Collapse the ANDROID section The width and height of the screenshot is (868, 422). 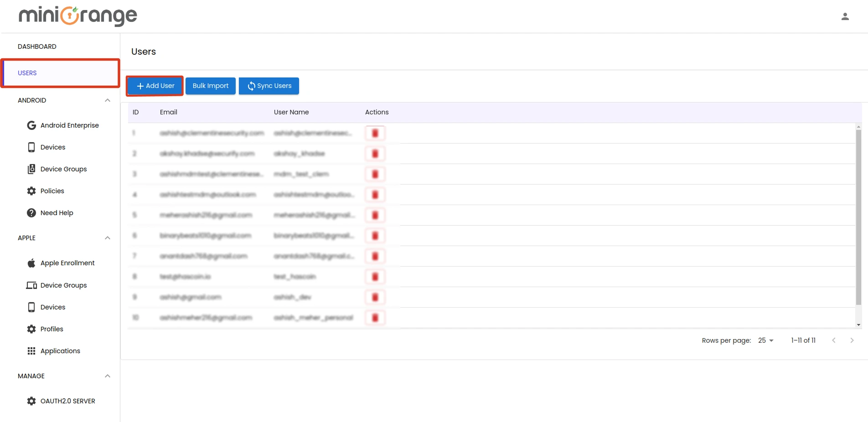click(108, 100)
